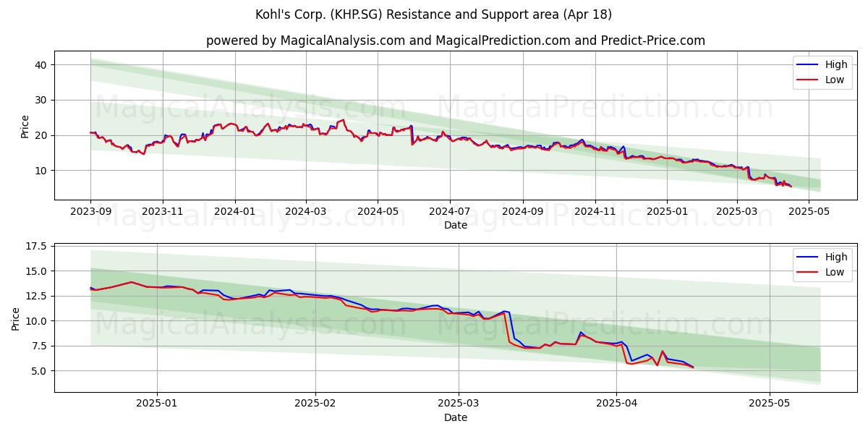Click the '2023-09' date label on the top chart axis

pyautogui.click(x=90, y=213)
